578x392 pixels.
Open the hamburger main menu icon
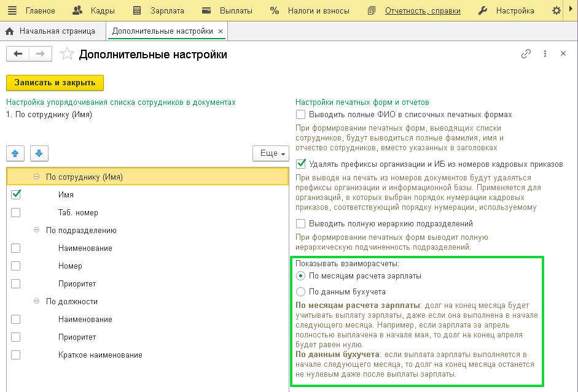pyautogui.click(x=12, y=10)
